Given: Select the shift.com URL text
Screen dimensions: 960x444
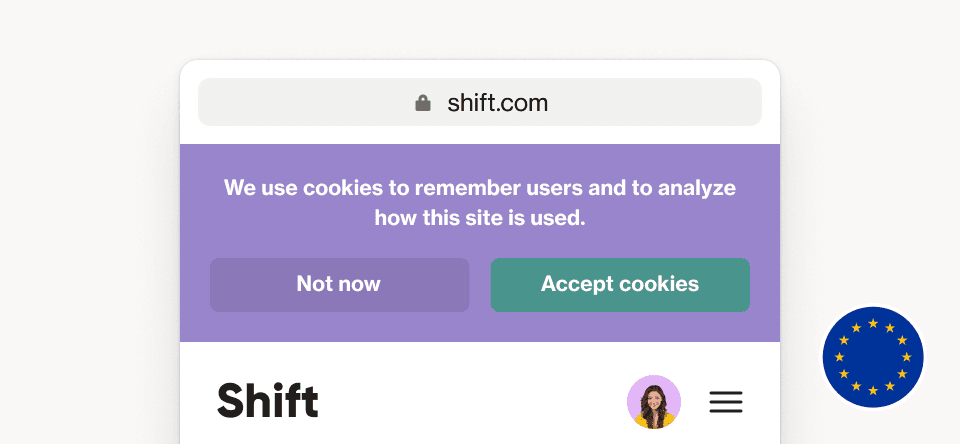Looking at the screenshot, I should (x=497, y=103).
